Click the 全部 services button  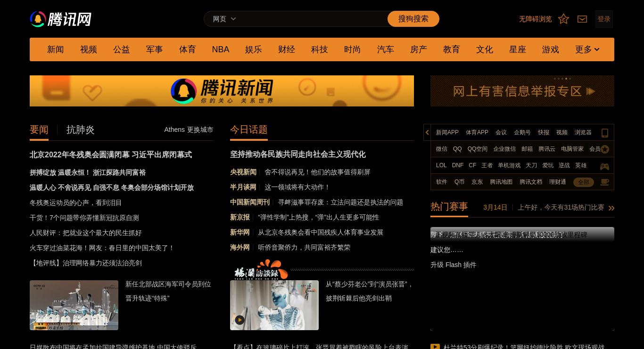pyautogui.click(x=584, y=182)
